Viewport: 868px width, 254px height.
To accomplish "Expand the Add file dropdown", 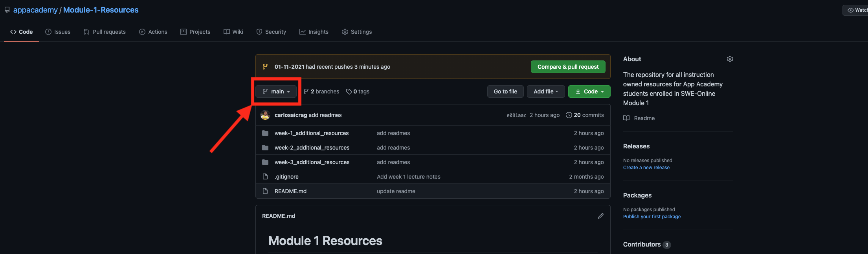I will (x=546, y=91).
